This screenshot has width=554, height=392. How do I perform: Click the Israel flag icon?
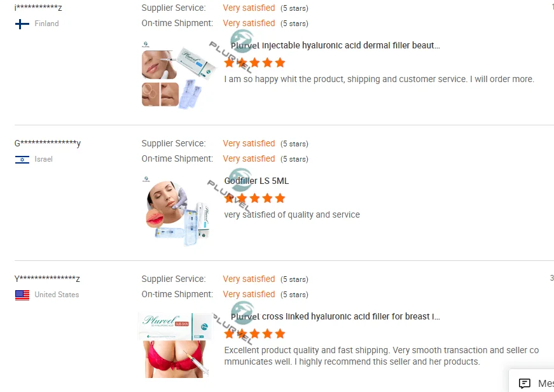tap(22, 160)
